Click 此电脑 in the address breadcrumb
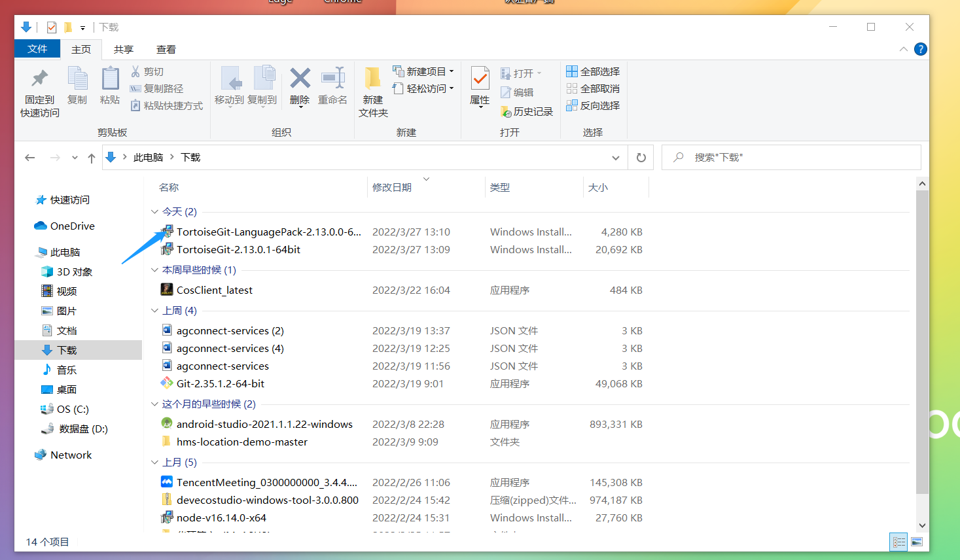 tap(148, 158)
